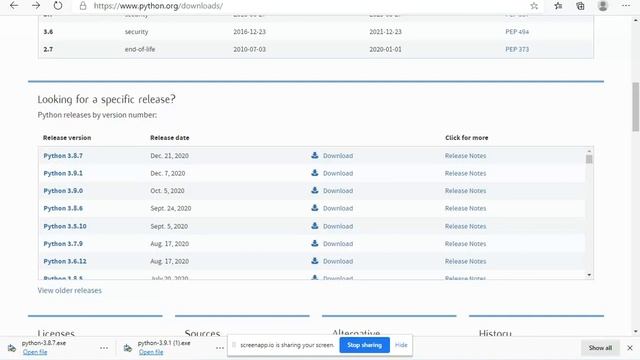
Task: Click download icon for Python 3.6.12
Action: (x=315, y=261)
